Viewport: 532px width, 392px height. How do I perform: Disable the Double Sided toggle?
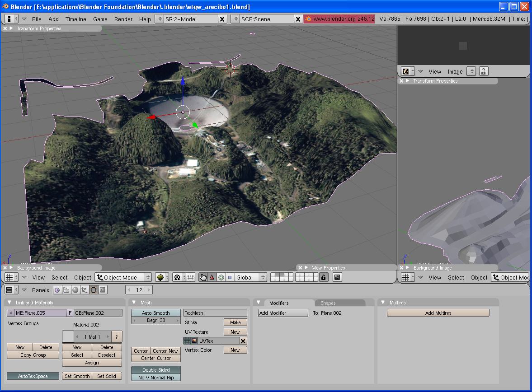155,370
